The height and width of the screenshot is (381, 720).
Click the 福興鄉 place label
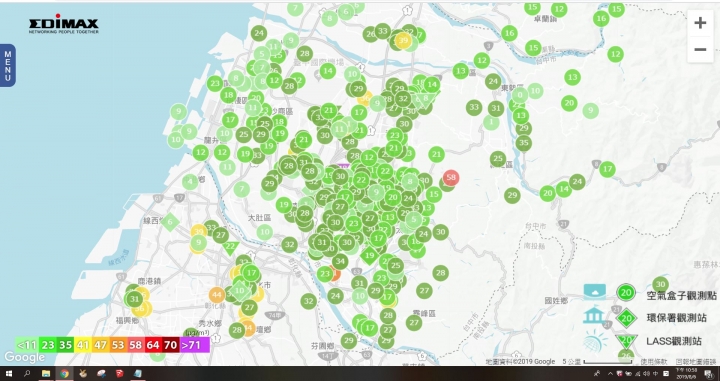128,320
